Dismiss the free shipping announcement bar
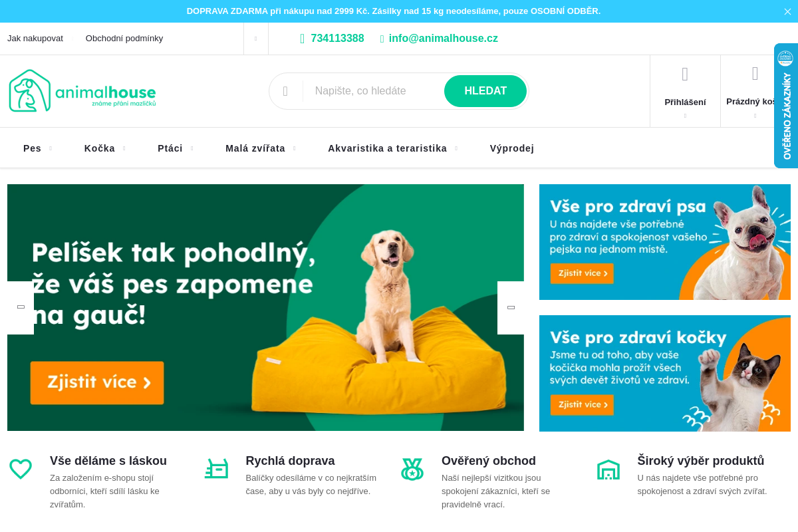 [x=787, y=11]
